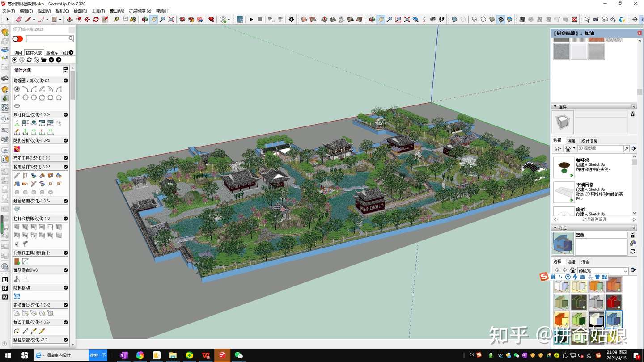Toggle 布尔工具2-汉化 plugin checkmark
Image resolution: width=644 pixels, height=362 pixels.
66,158
